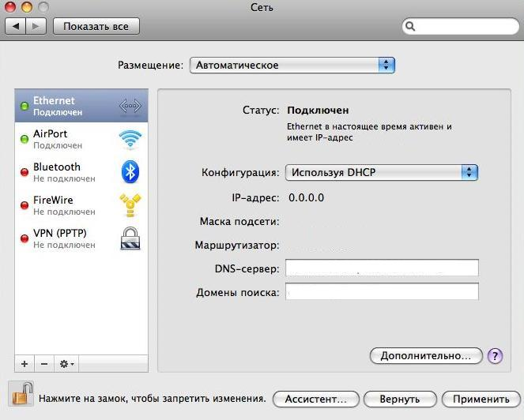Open Дополнительно advanced settings
This screenshot has width=524, height=420.
(x=426, y=356)
